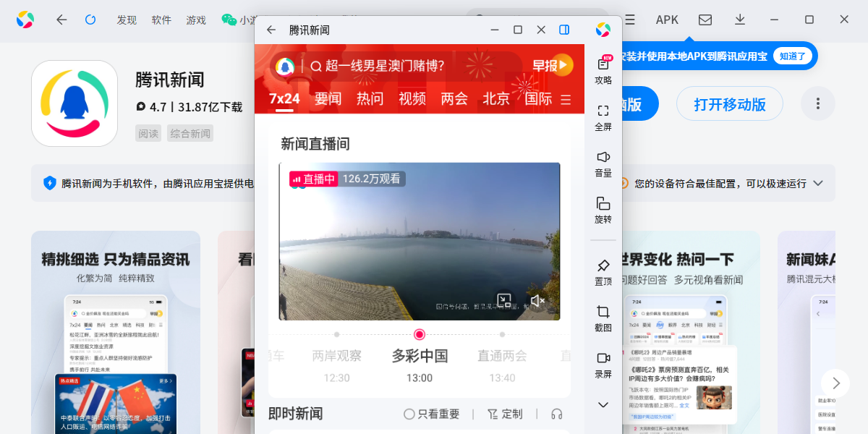Click the headphones icon next to 定制
Image resolution: width=868 pixels, height=434 pixels.
pos(556,413)
